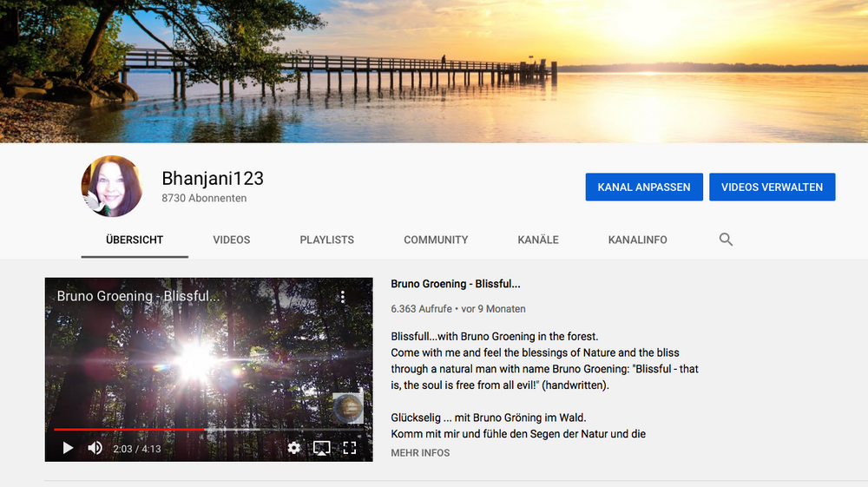Open three-dot menu on video player
The height and width of the screenshot is (487, 868).
[343, 297]
